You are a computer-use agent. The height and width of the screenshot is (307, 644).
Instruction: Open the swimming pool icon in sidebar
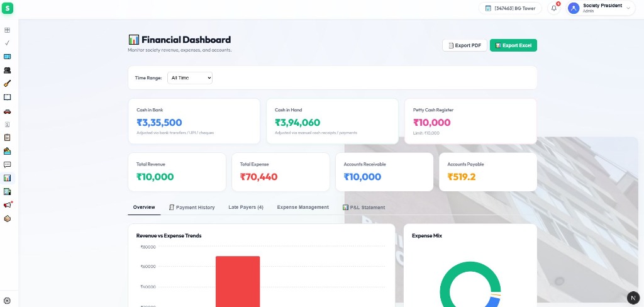coord(7,151)
